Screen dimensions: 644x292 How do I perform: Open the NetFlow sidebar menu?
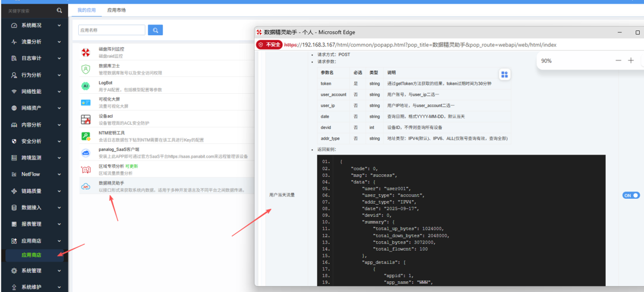[x=34, y=174]
